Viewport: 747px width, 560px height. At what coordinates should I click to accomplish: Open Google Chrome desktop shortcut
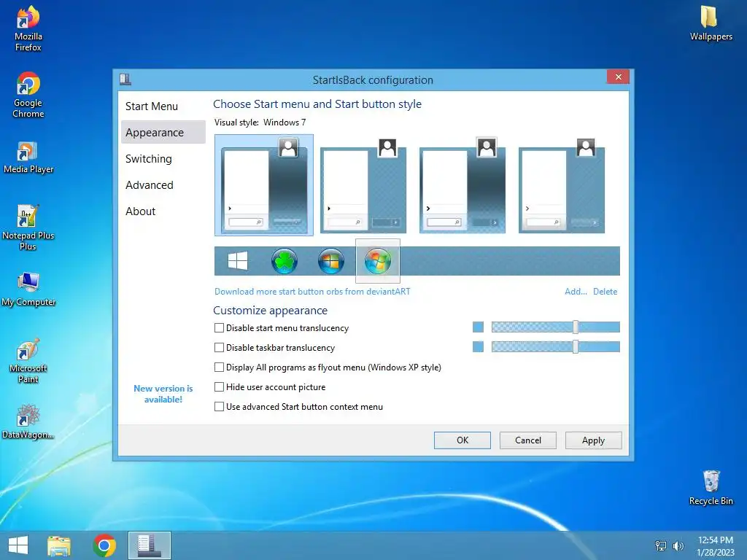[x=28, y=95]
